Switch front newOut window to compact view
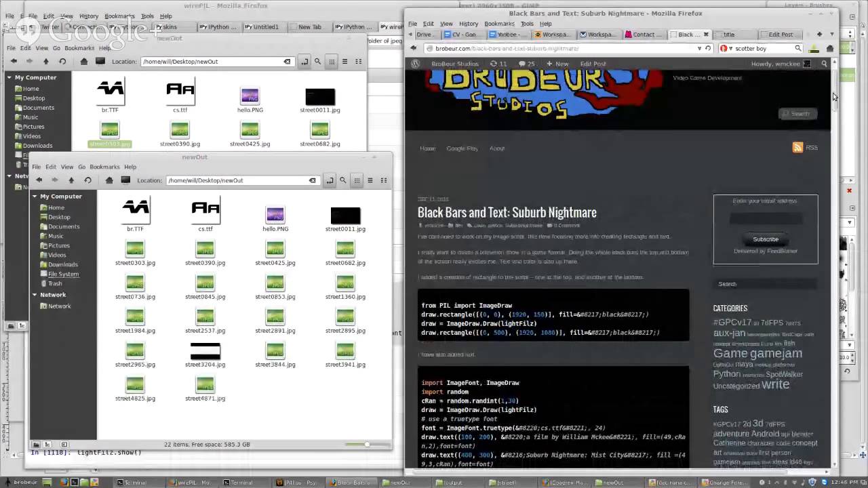Screen dimensions: 868x488 (384, 180)
